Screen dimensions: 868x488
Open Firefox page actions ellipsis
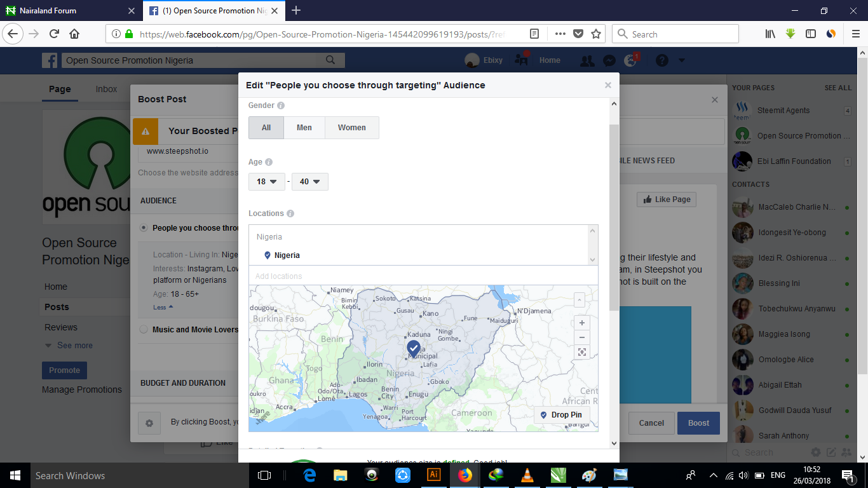560,34
